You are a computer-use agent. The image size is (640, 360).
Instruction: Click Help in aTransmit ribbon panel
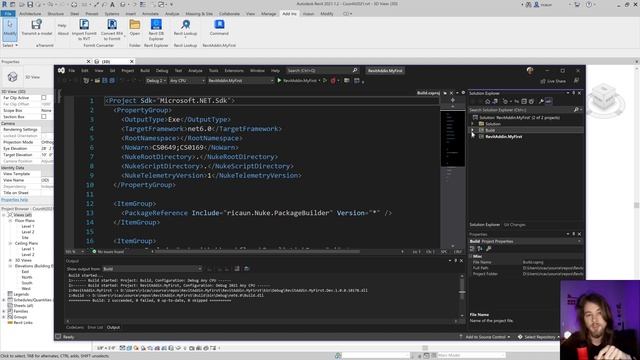(62, 25)
